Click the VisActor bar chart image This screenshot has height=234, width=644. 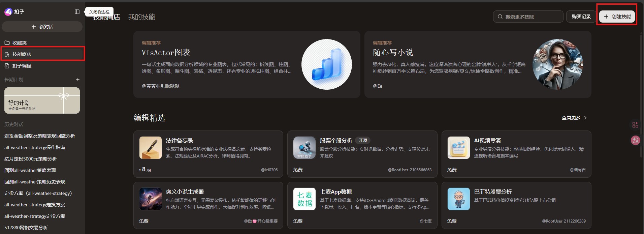pos(327,64)
